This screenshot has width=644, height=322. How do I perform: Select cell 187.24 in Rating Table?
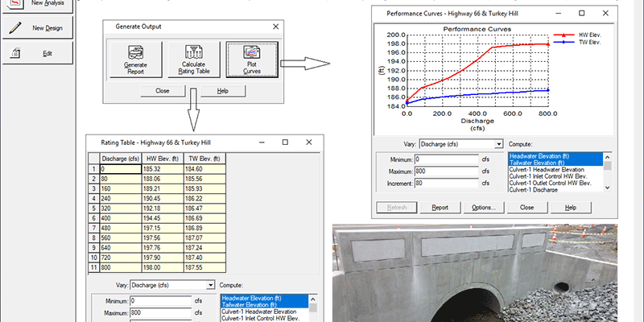tap(204, 248)
